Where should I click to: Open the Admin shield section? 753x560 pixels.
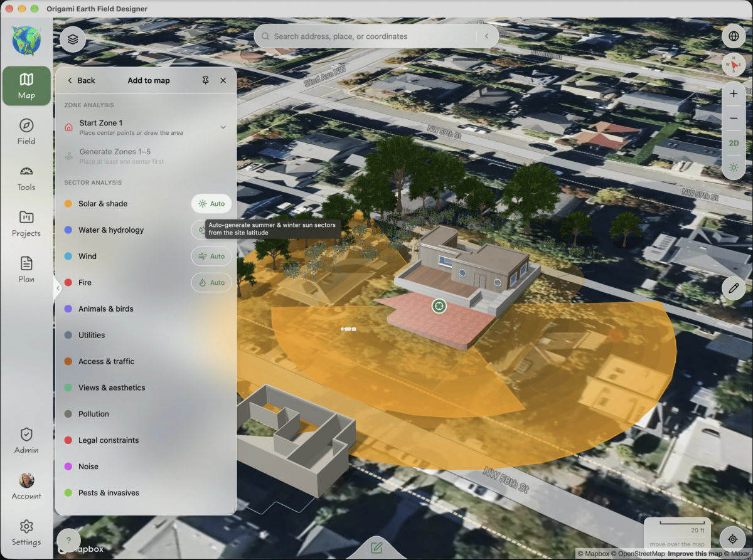[x=26, y=441]
